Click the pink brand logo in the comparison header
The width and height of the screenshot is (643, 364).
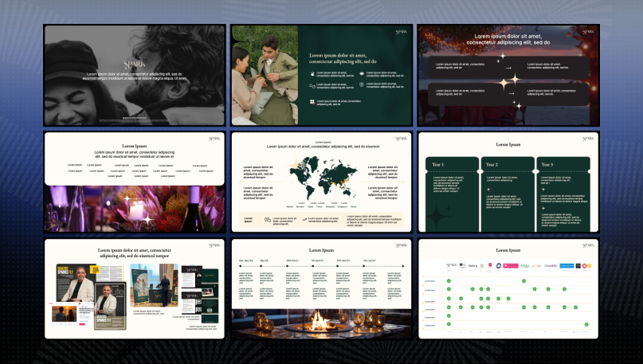coord(511,265)
